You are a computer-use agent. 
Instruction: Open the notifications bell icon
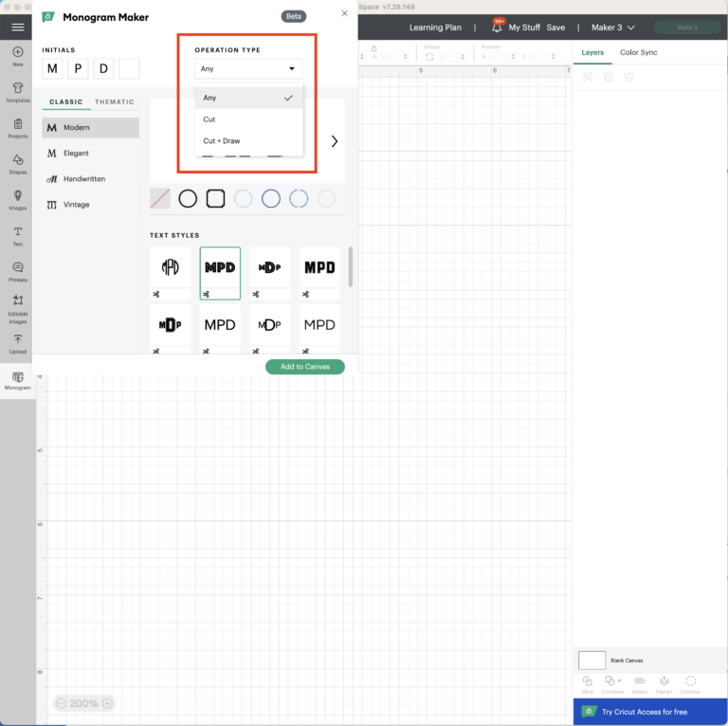(x=497, y=27)
